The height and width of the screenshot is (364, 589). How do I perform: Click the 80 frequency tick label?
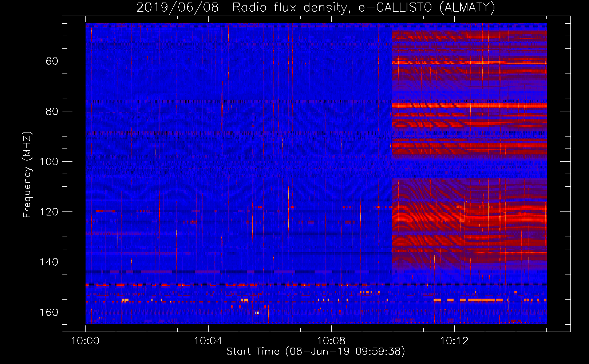tap(52, 111)
